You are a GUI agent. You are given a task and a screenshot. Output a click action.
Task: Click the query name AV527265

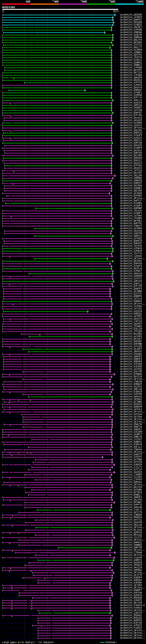[8, 7]
